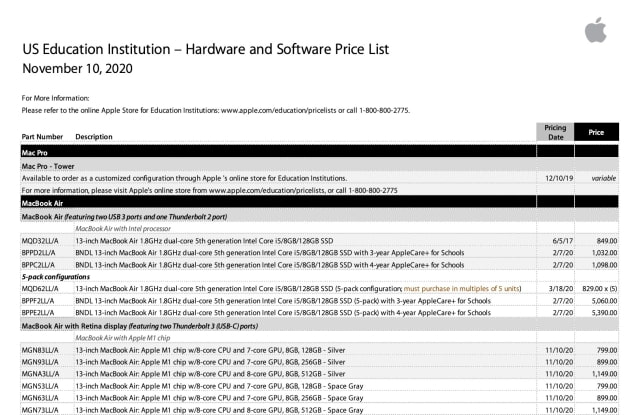Screen dimensions: 640x415
Task: Click the 5-pack configurations subheading
Action: 56,277
